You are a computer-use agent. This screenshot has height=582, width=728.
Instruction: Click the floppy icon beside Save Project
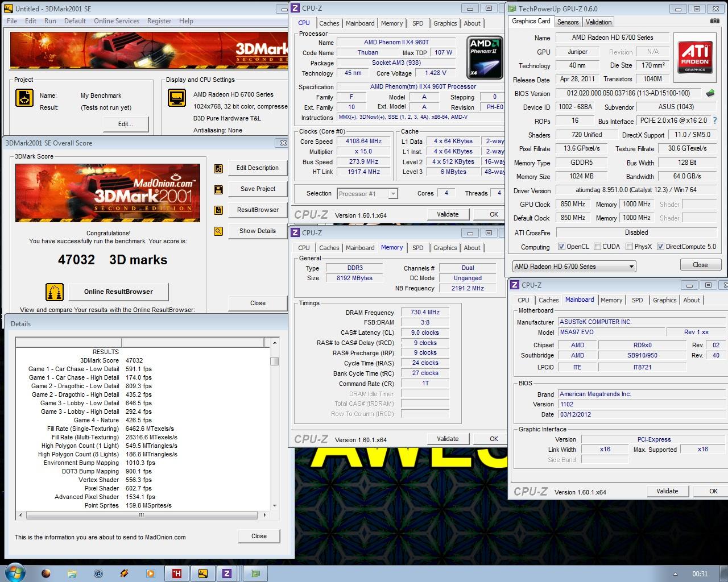coord(218,189)
